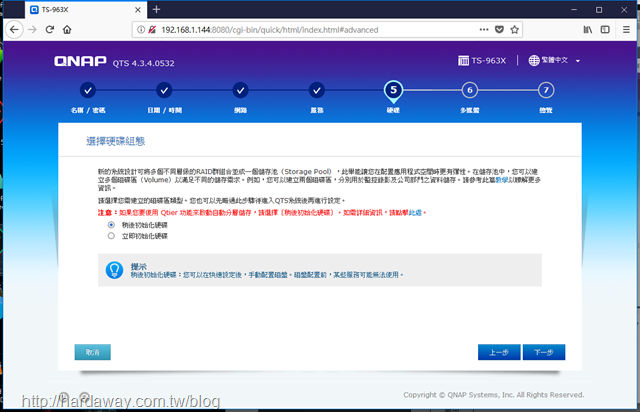Click the lightbulb hint icon
640x412 pixels.
(x=114, y=270)
